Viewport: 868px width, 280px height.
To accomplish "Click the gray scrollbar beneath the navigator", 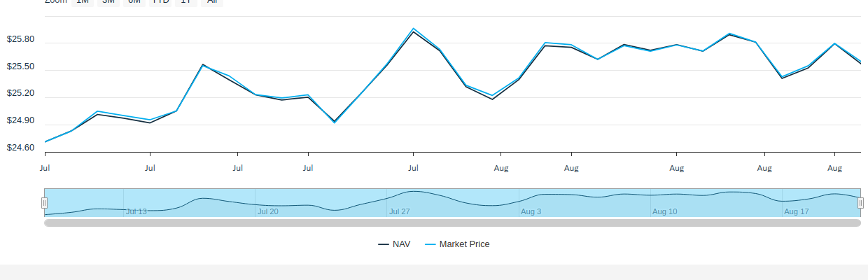I will [x=452, y=223].
